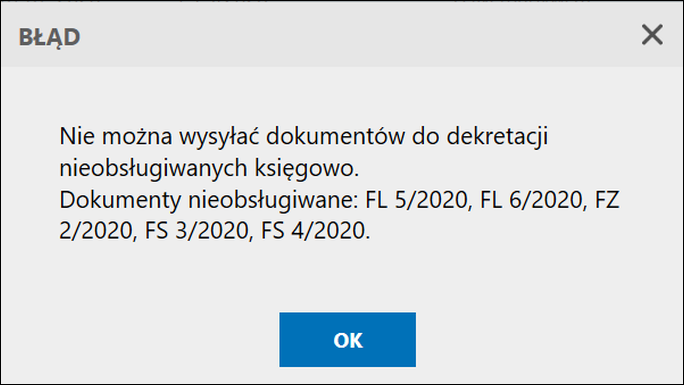Click the word 'Dokumenty' in the message
The image size is (684, 385).
pyautogui.click(x=120, y=200)
